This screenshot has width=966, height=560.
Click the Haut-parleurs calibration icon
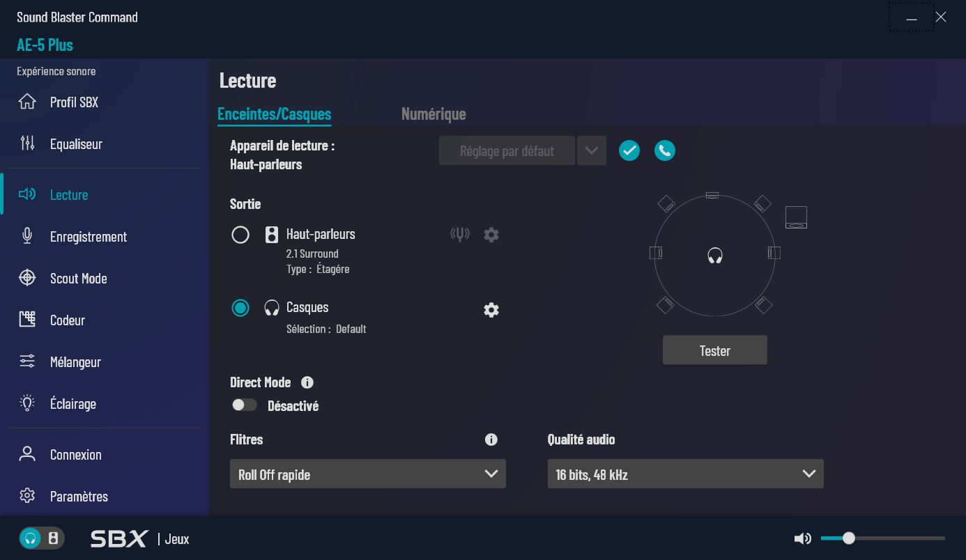click(460, 235)
